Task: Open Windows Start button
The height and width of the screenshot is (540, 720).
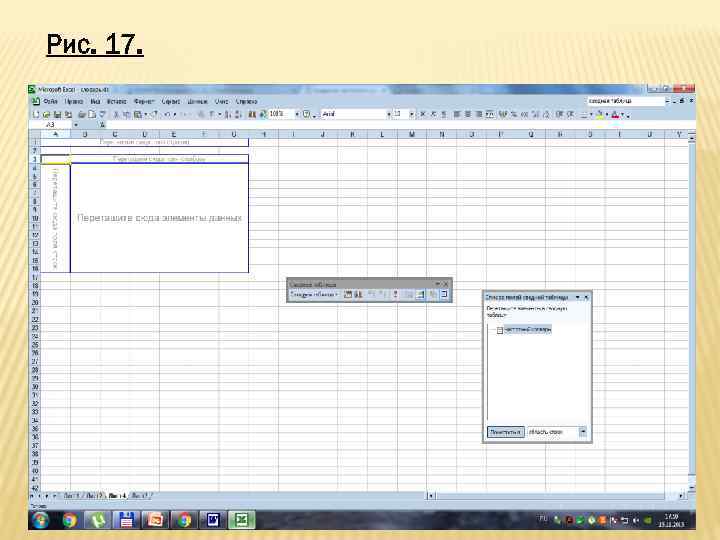Action: click(x=41, y=520)
